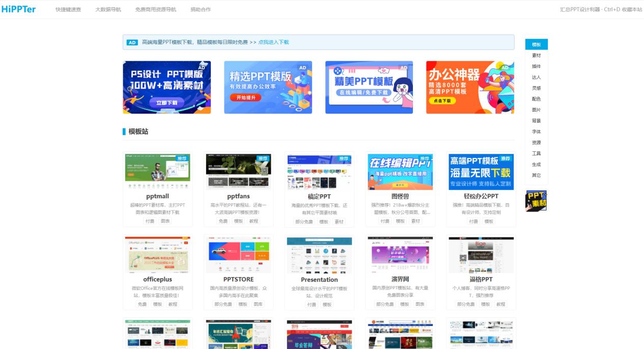Select 字体 in the right sidebar
The height and width of the screenshot is (349, 644).
(535, 131)
